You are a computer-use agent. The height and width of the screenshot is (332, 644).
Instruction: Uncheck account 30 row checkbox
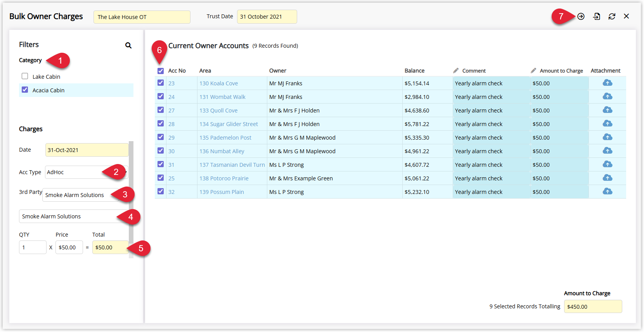pos(161,150)
